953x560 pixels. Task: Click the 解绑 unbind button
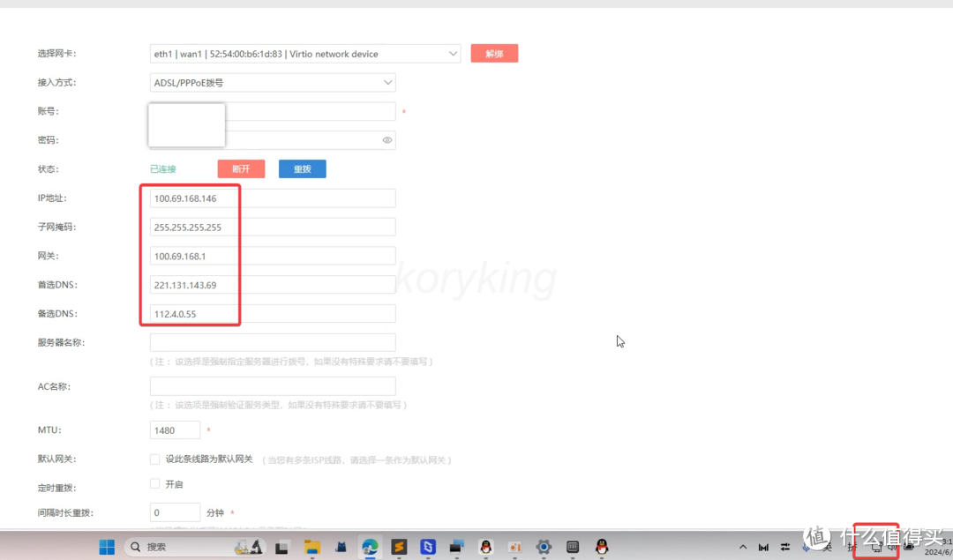click(x=494, y=54)
